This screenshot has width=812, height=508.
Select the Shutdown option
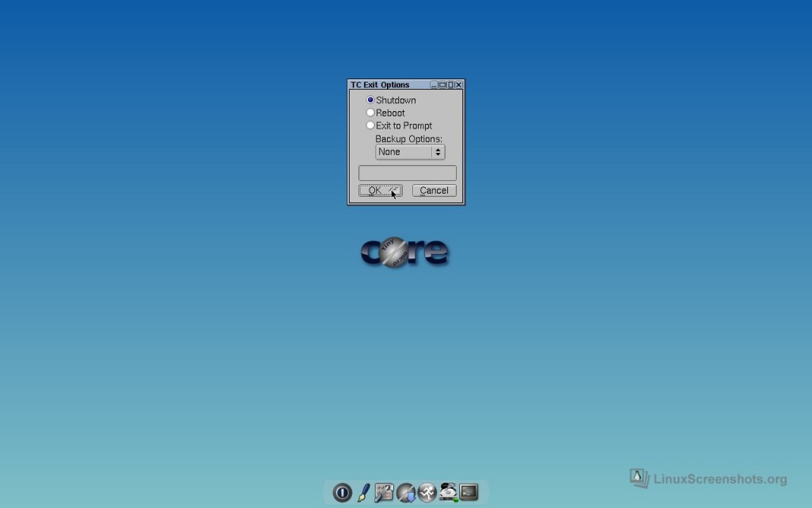370,100
